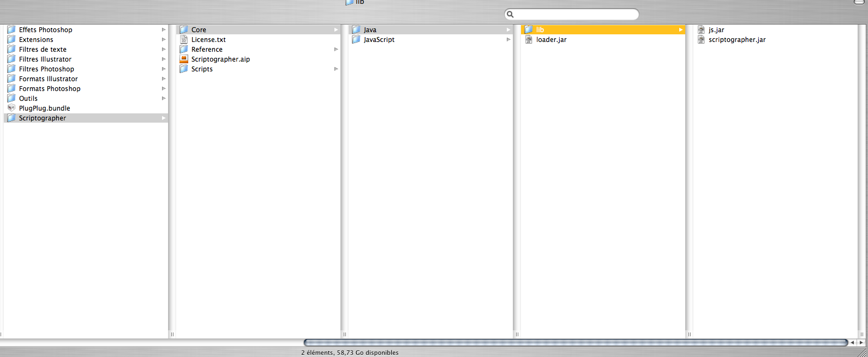Click the Filtres de texte folder icon

click(11, 49)
